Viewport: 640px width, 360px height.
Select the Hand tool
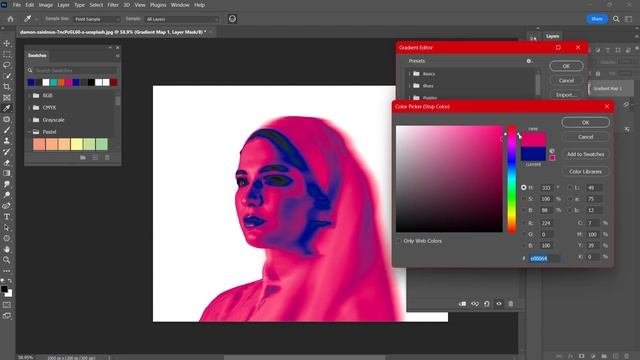(x=7, y=249)
